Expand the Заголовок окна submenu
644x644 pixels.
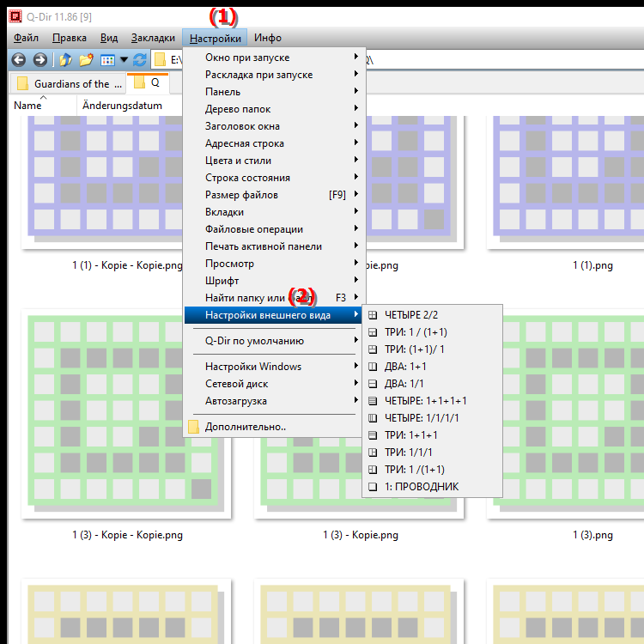click(273, 126)
